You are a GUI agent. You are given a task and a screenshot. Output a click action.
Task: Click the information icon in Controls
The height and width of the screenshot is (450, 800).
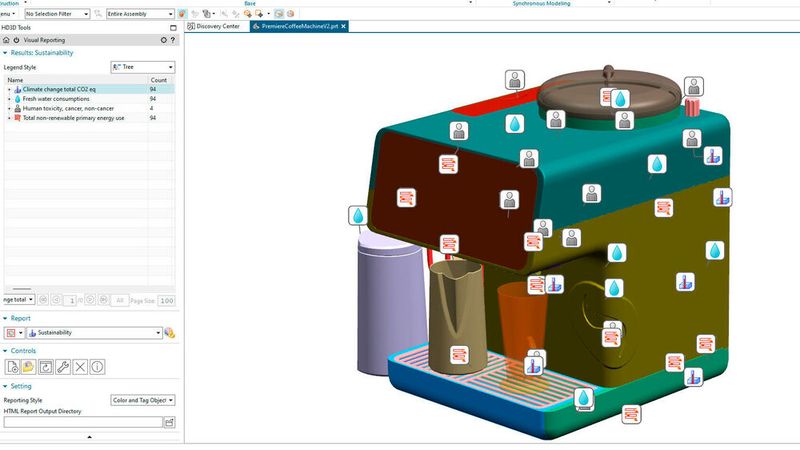(97, 367)
